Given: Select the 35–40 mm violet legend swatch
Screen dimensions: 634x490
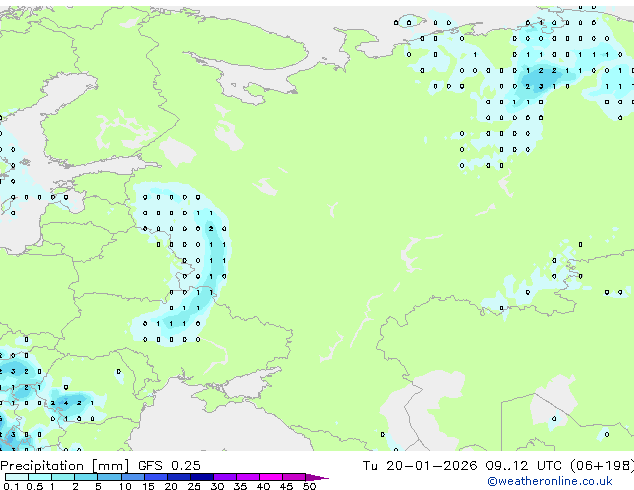Looking at the screenshot, I should (x=247, y=477).
